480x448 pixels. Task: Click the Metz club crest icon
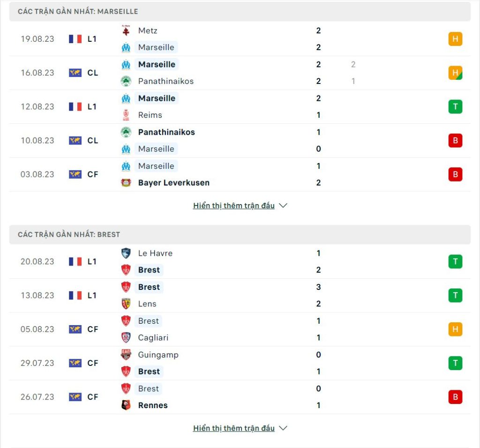coord(126,30)
